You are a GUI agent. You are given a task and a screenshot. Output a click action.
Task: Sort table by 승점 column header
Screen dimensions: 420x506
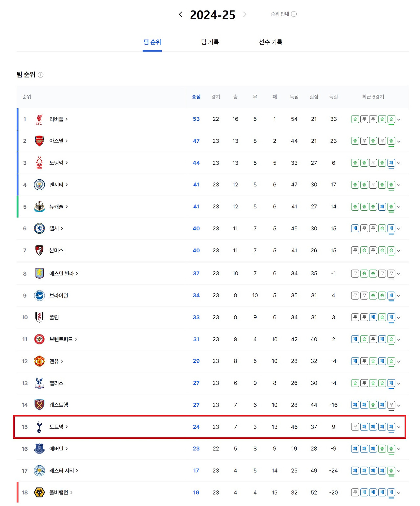coord(196,97)
